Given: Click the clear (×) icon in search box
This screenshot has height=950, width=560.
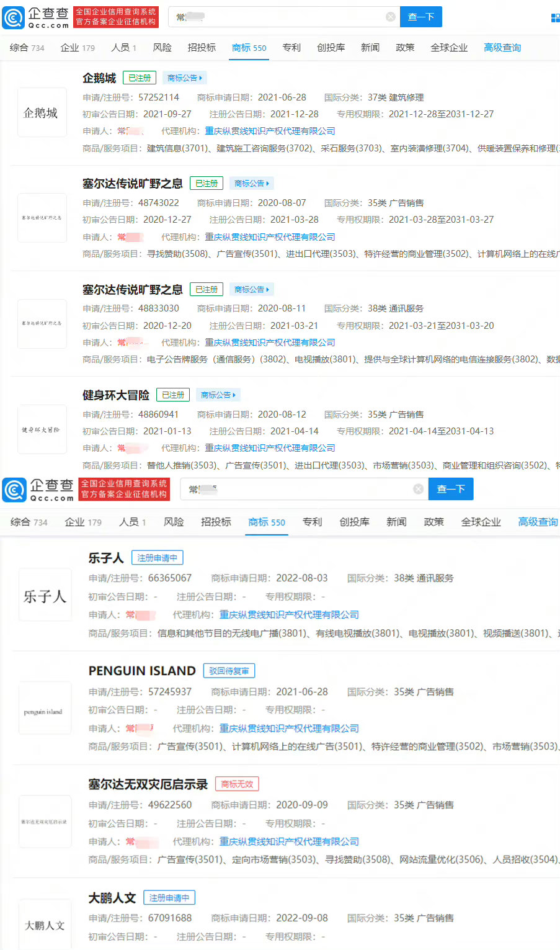Looking at the screenshot, I should (391, 17).
